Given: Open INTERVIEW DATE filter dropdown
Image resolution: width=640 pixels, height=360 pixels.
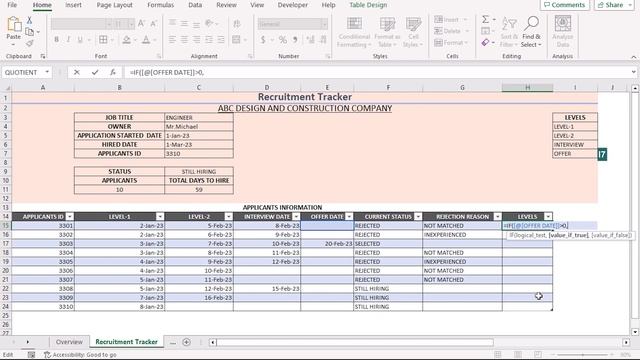Looking at the screenshot, I should 296,217.
